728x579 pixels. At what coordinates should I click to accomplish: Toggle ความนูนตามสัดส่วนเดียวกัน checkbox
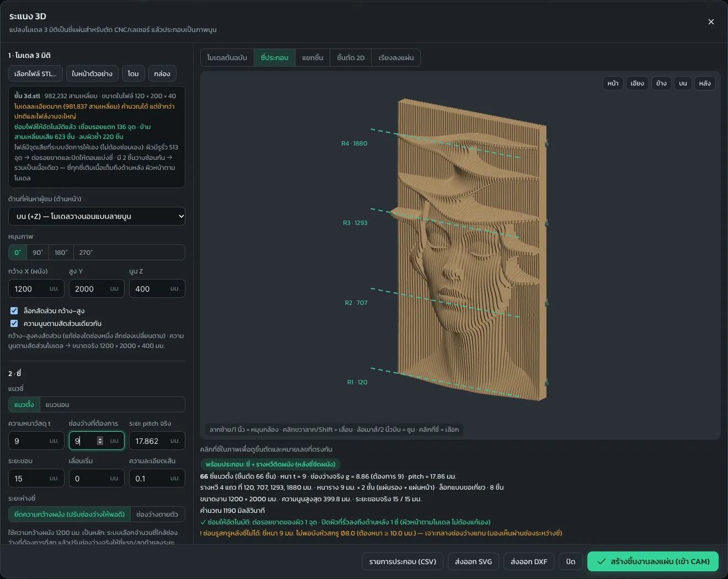click(x=14, y=324)
